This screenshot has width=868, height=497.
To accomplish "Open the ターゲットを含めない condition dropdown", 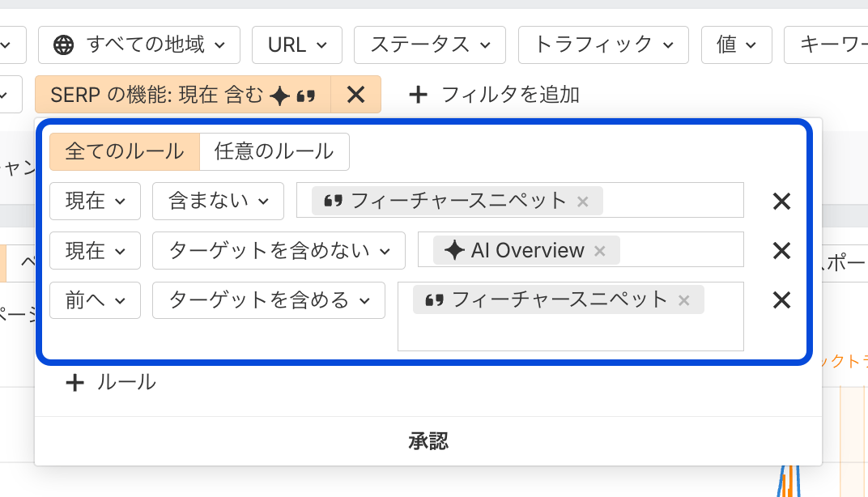I will click(279, 251).
